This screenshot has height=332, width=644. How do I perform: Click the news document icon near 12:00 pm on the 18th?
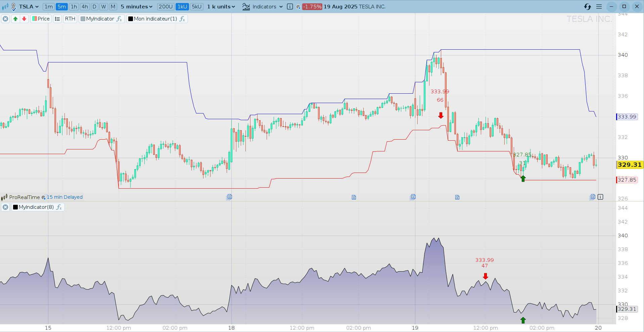coord(354,197)
